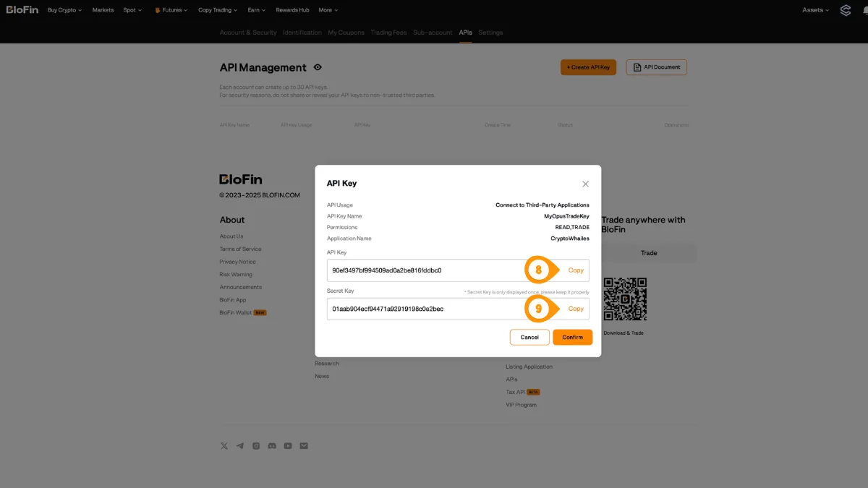Switch to the Account & Security tab
Screen dimensions: 868x488
coord(248,33)
